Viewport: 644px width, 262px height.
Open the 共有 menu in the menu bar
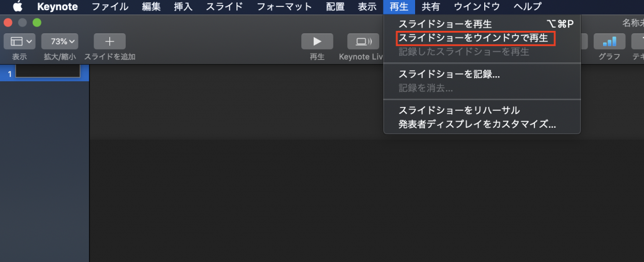[x=431, y=6]
